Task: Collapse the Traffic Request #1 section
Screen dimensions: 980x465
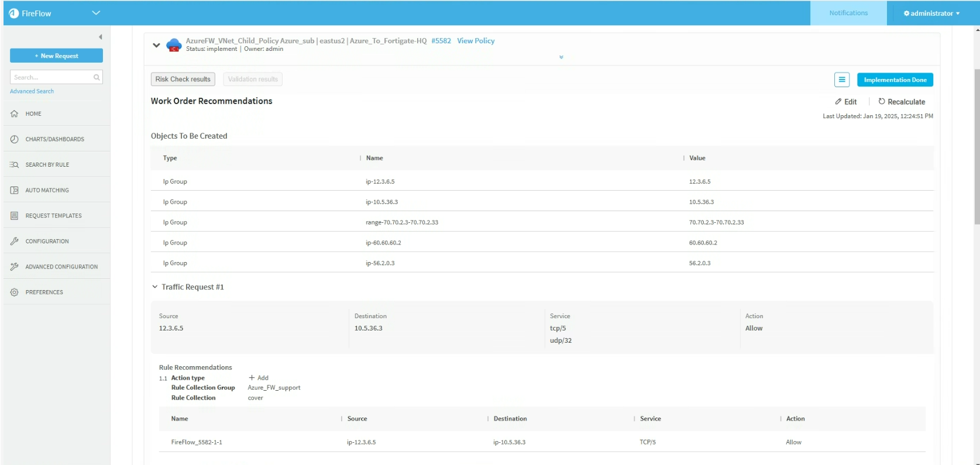Action: [x=155, y=287]
